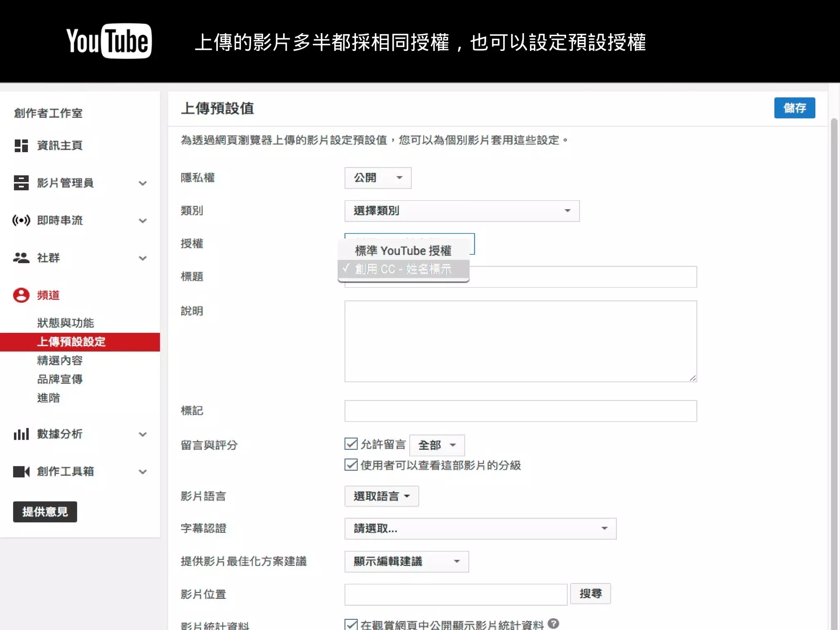Click the help question mark beside 影片統計資料
840x630 pixels.
pos(553,623)
